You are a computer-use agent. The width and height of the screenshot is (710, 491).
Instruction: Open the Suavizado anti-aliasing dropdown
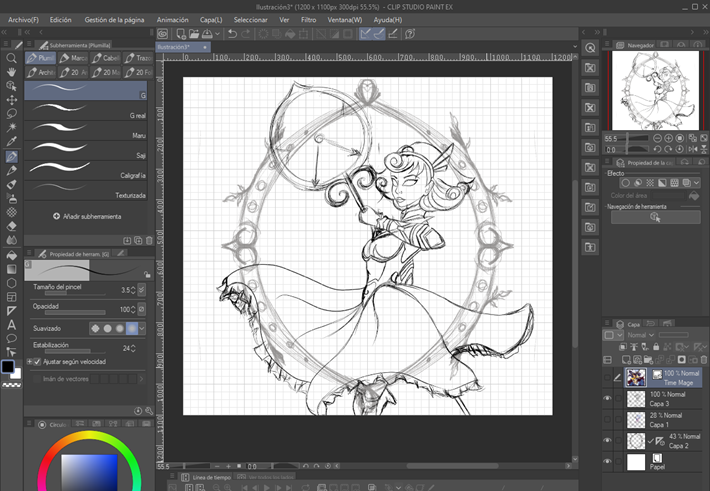click(142, 328)
